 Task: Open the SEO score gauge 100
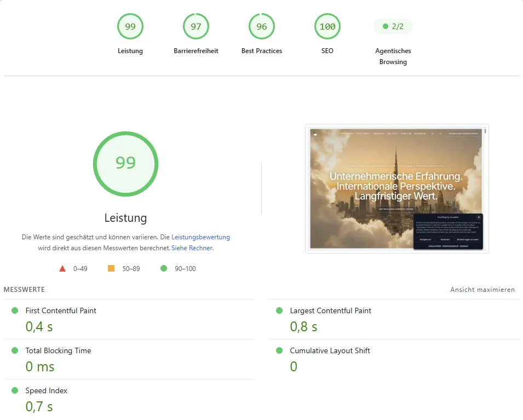pos(327,26)
